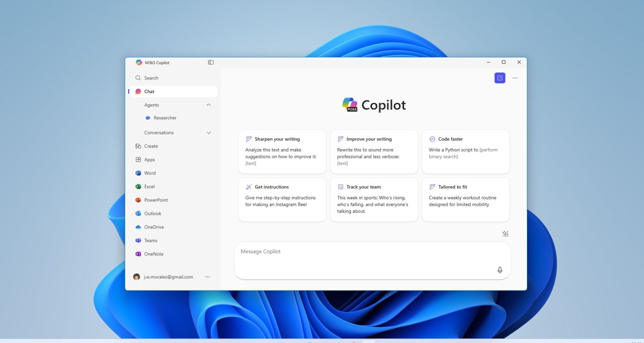Select PowerPoint in the sidebar
The height and width of the screenshot is (343, 644).
(x=156, y=200)
